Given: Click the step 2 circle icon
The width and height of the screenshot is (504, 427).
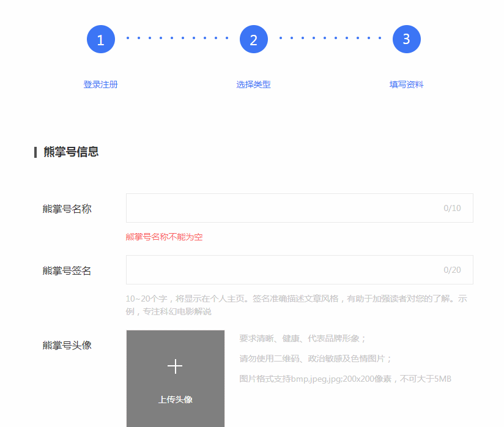Looking at the screenshot, I should 254,40.
